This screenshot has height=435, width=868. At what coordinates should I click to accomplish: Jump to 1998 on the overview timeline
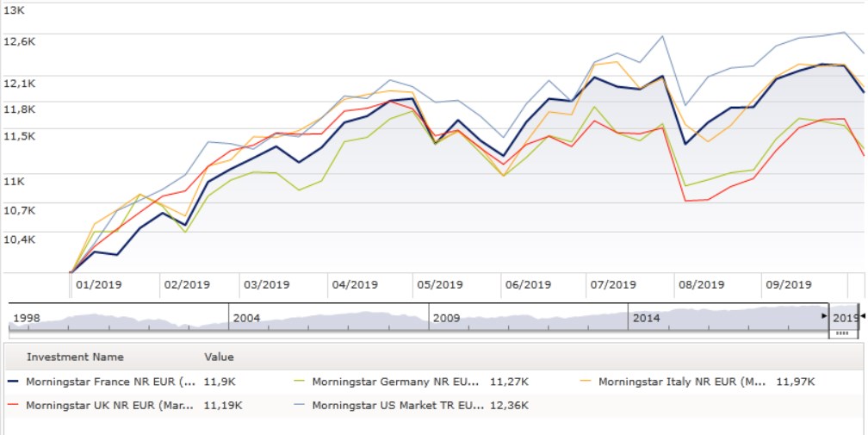click(x=27, y=318)
